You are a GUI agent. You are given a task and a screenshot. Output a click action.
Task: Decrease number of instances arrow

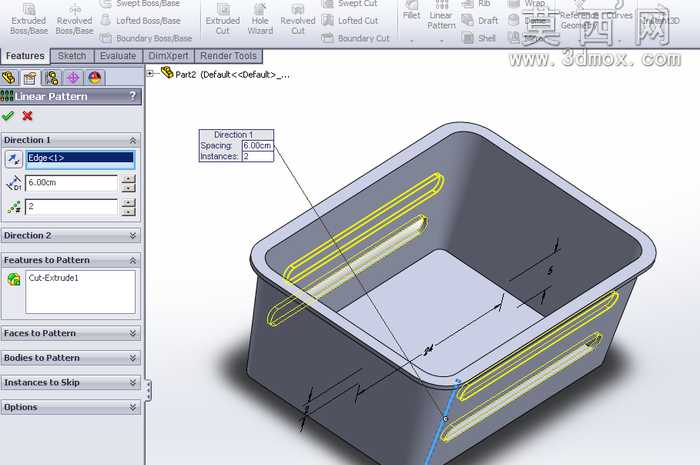tap(129, 212)
